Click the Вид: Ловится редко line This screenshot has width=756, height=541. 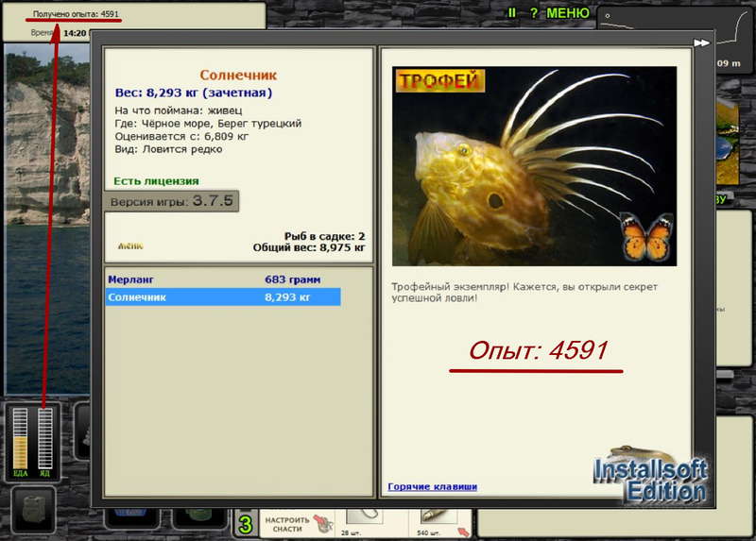coord(168,149)
